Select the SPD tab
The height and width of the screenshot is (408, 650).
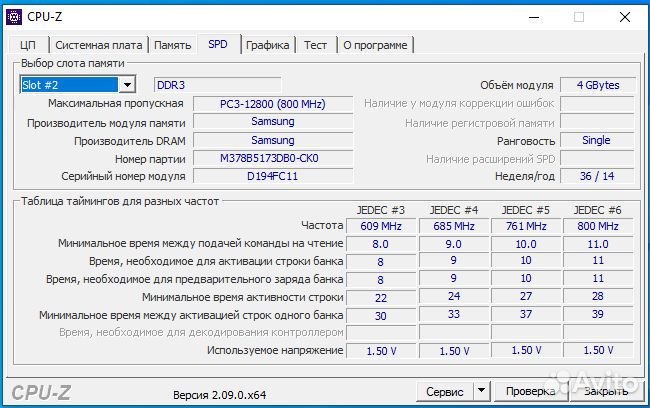click(218, 44)
